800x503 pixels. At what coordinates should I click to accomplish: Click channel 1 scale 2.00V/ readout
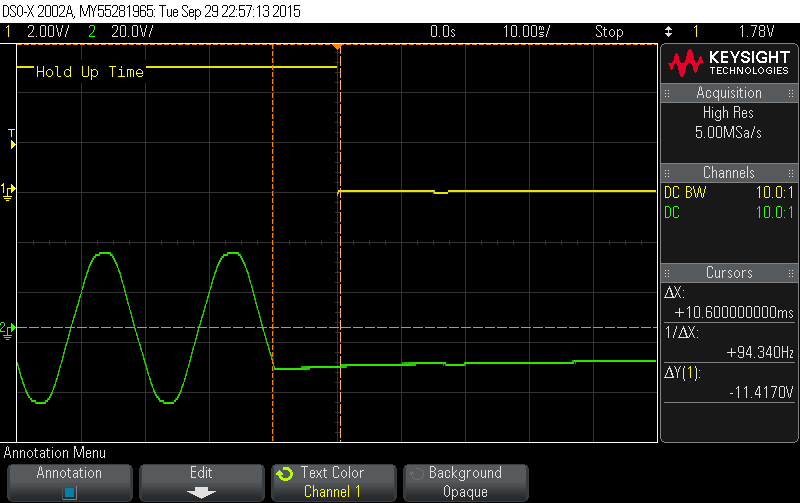tap(48, 32)
